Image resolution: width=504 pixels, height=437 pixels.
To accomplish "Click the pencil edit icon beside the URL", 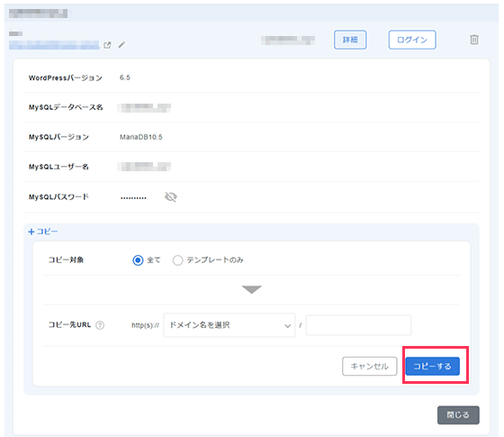I will click(121, 45).
